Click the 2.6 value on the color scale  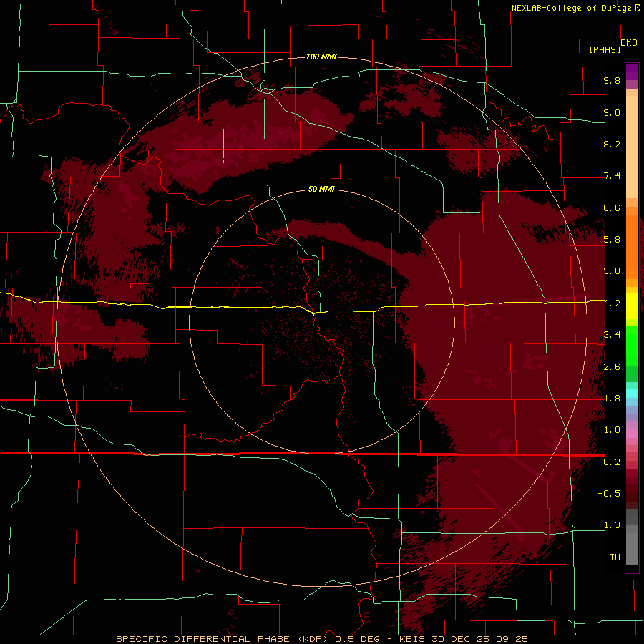[x=612, y=366]
